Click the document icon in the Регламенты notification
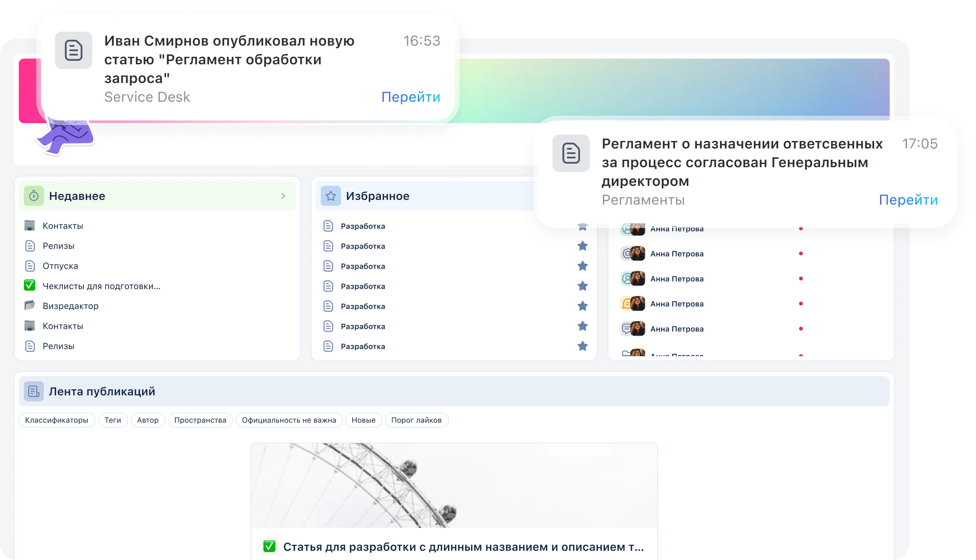The image size is (976, 560). (x=571, y=153)
